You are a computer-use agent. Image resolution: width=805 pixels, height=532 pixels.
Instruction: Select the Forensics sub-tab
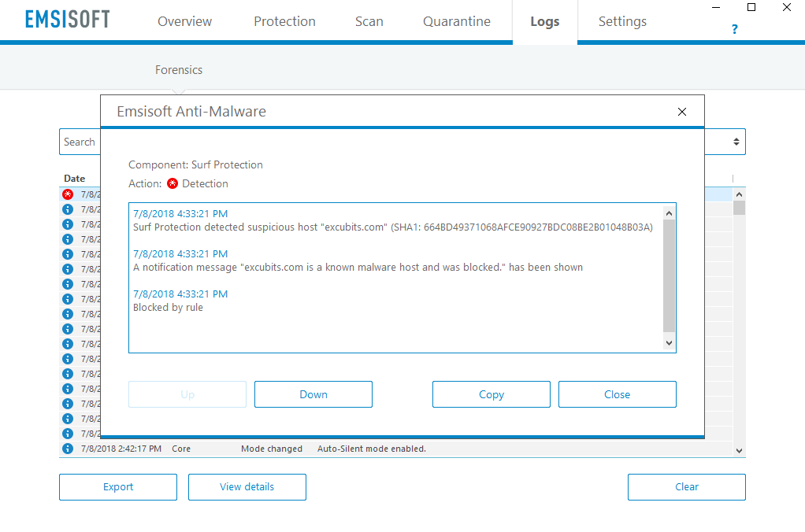179,70
